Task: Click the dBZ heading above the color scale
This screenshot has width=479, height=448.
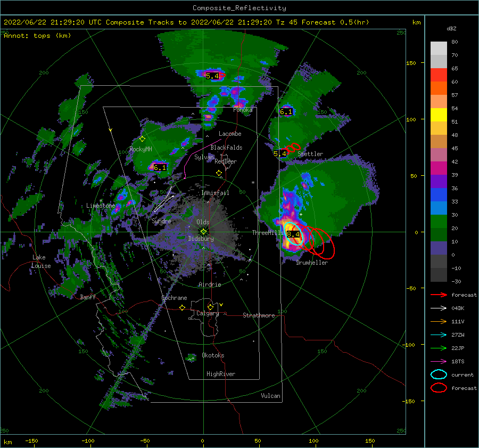Action: [x=451, y=29]
